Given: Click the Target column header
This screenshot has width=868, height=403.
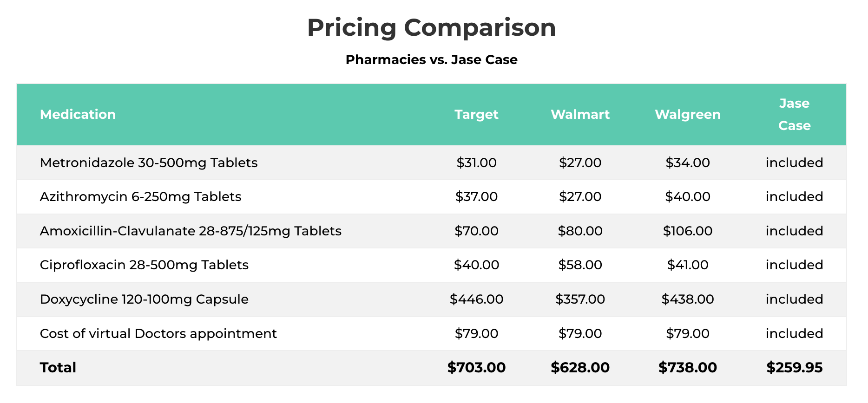Looking at the screenshot, I should coord(476,114).
